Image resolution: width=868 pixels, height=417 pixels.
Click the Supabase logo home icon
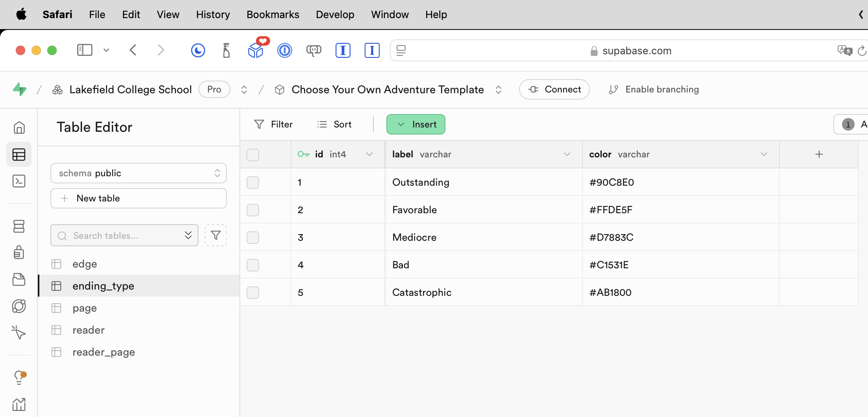click(20, 90)
